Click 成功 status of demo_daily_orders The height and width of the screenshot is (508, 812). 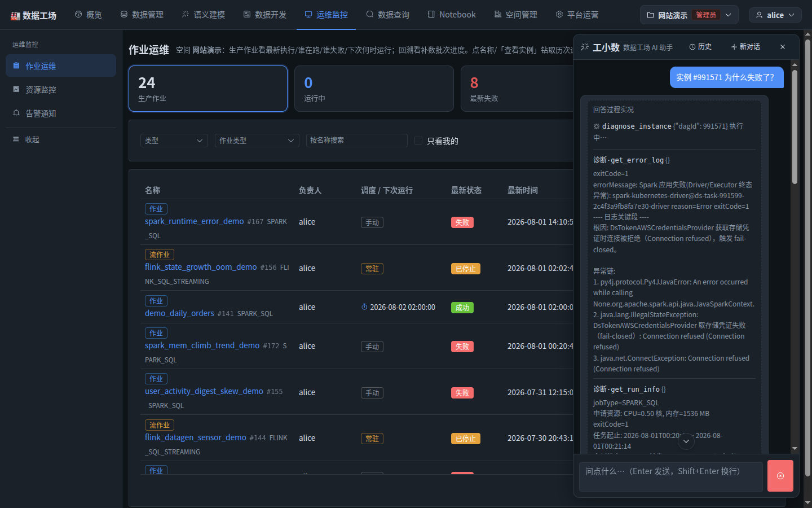462,308
